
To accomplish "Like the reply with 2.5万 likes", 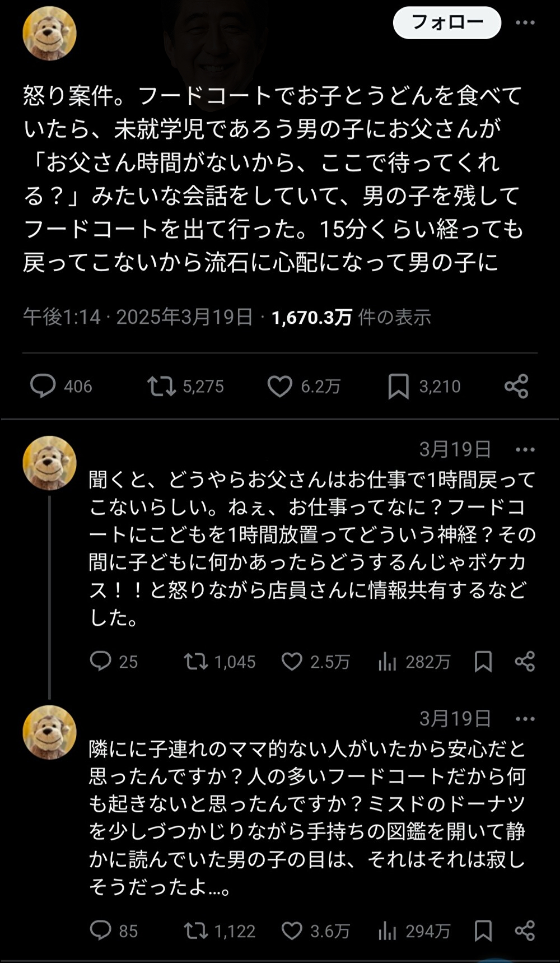I will tap(315, 662).
